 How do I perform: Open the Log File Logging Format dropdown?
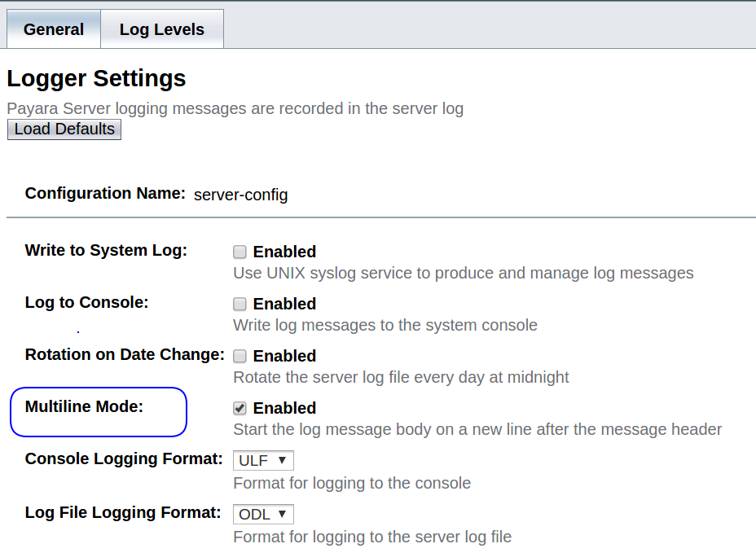pyautogui.click(x=263, y=513)
